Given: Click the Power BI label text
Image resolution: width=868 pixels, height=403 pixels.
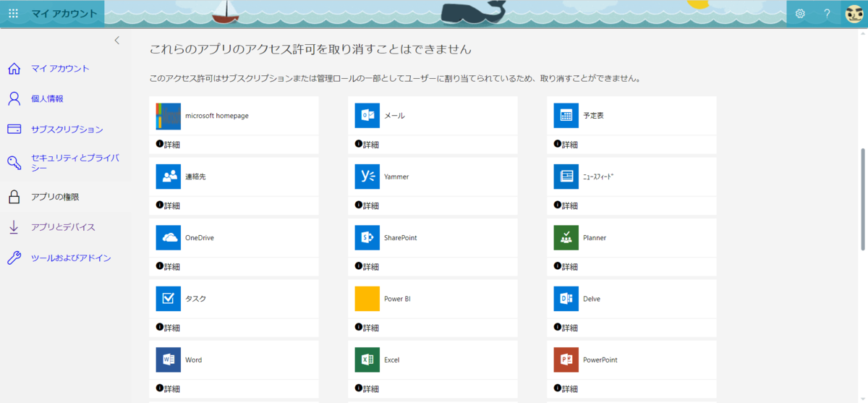Looking at the screenshot, I should [x=398, y=299].
